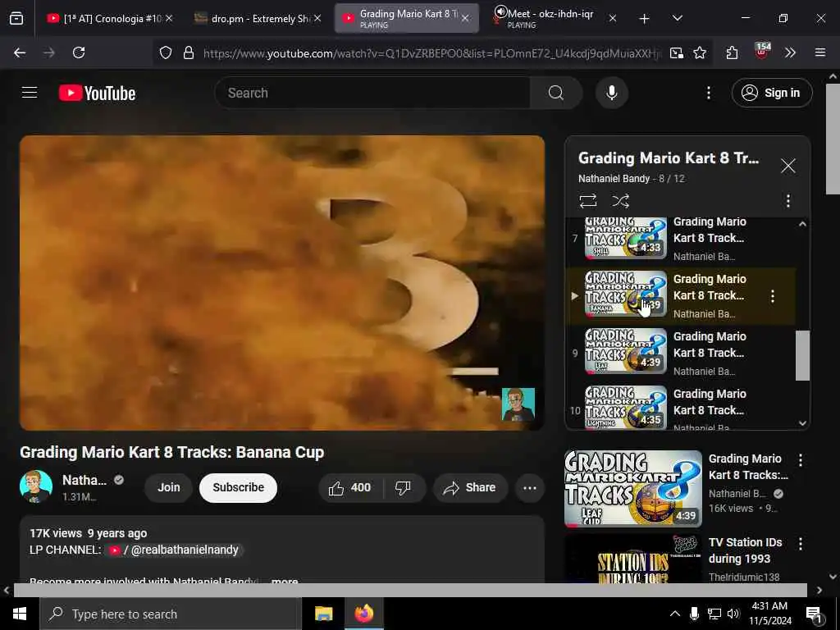Image resolution: width=840 pixels, height=630 pixels.
Task: Open Nathaniel Bandy channel avatar
Action: click(x=36, y=487)
